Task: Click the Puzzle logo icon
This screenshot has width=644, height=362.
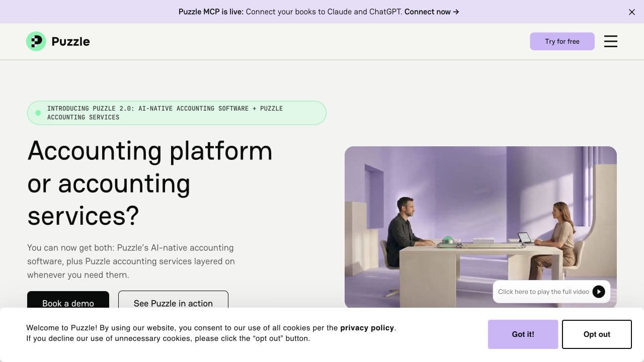Action: pos(36,41)
